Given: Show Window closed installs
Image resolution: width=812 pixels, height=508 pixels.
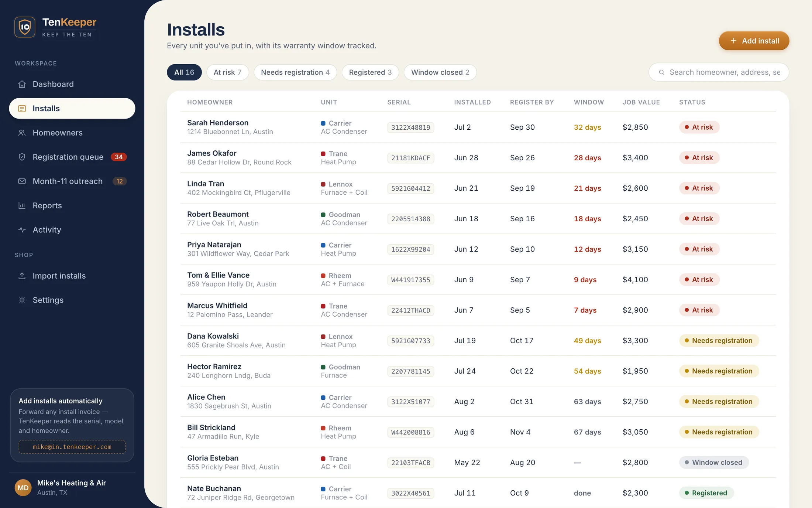Looking at the screenshot, I should point(440,72).
